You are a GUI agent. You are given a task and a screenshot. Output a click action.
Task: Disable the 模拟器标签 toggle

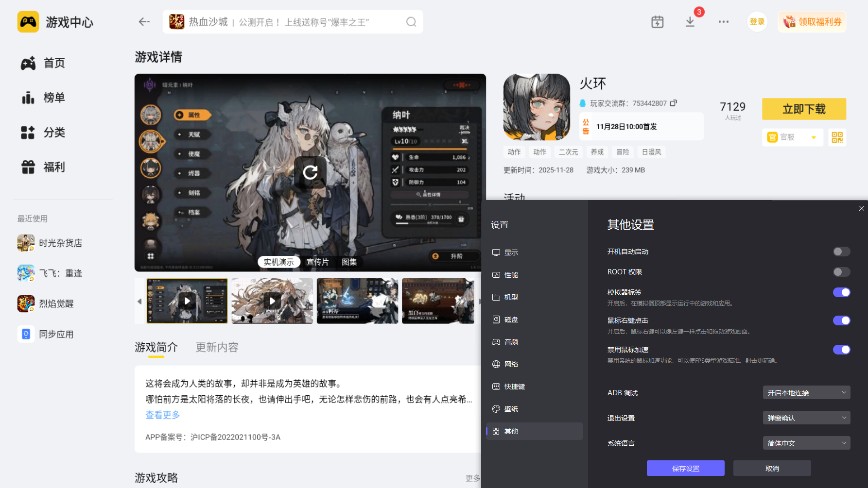[x=841, y=292]
